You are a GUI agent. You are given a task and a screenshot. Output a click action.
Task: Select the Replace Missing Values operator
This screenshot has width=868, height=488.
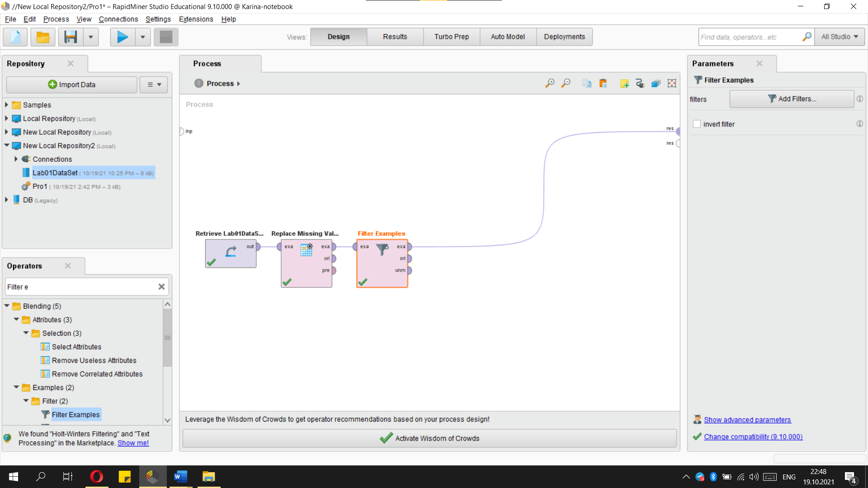(x=307, y=263)
